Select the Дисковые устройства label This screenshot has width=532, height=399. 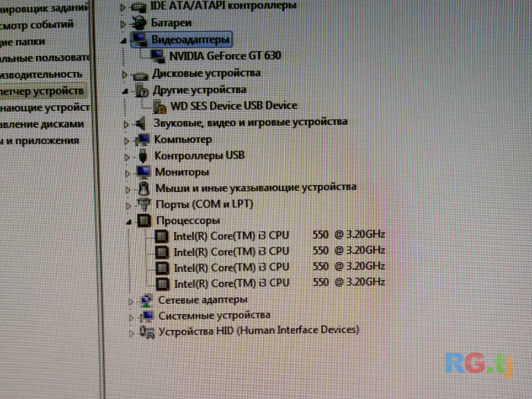pos(206,73)
